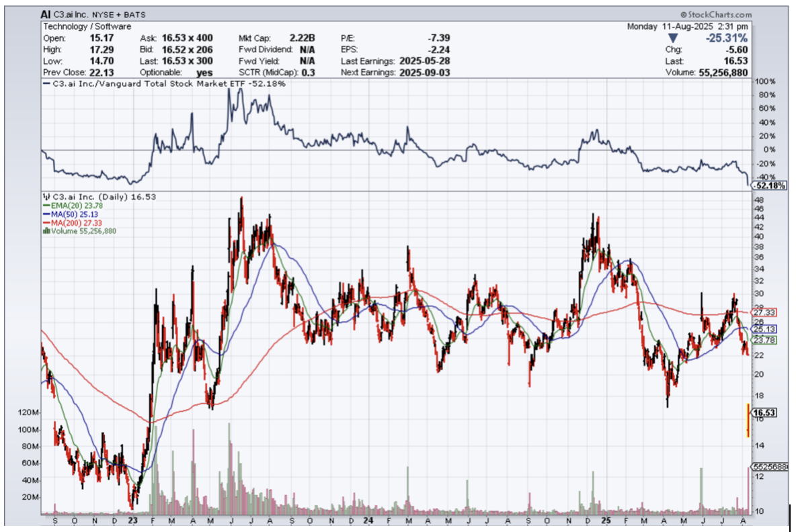This screenshot has width=796, height=532.
Task: Click the down-triangle icon beside -25.31%
Action: (673, 38)
